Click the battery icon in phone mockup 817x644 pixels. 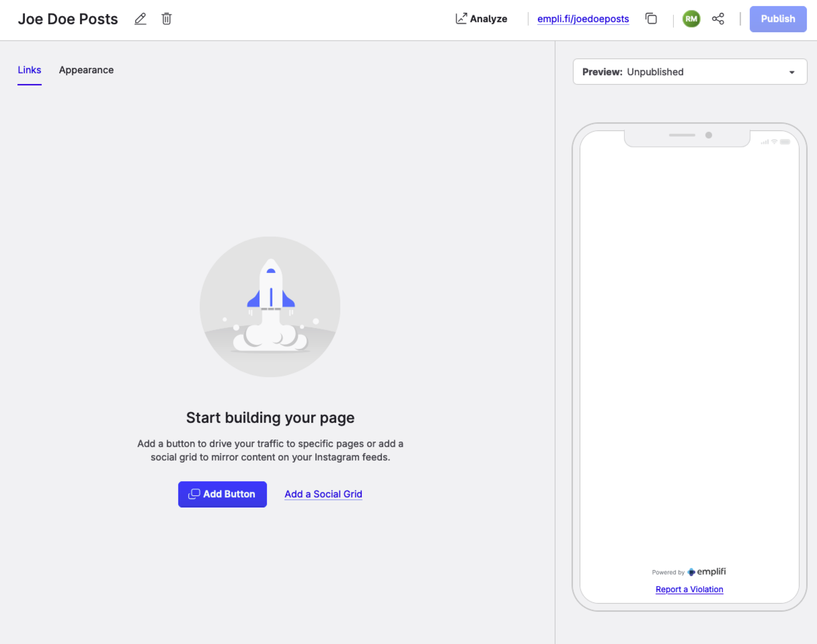pos(785,142)
